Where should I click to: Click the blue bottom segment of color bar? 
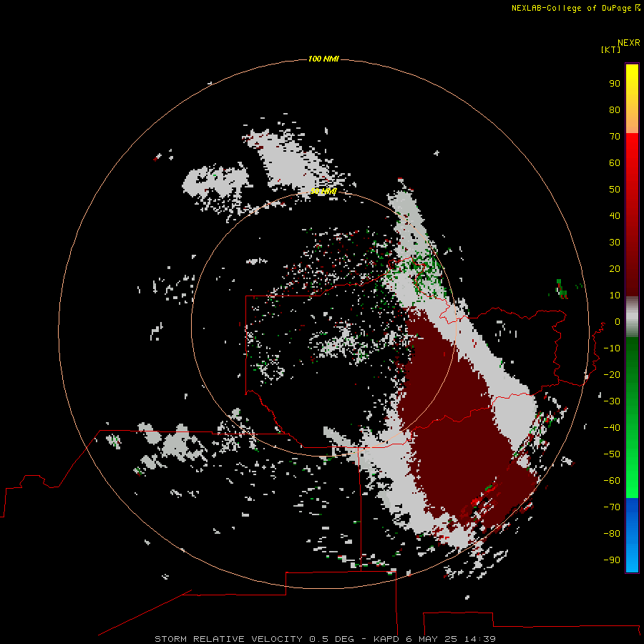pyautogui.click(x=632, y=535)
